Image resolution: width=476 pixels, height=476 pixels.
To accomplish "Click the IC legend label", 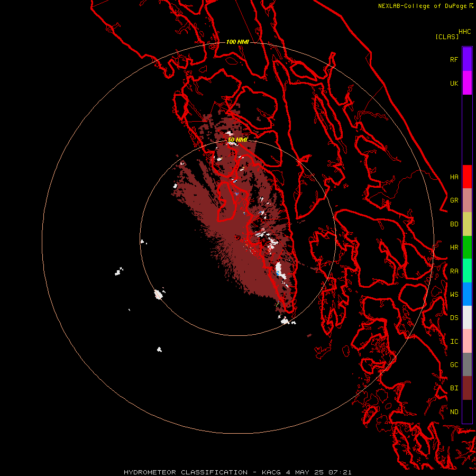I will point(454,342).
